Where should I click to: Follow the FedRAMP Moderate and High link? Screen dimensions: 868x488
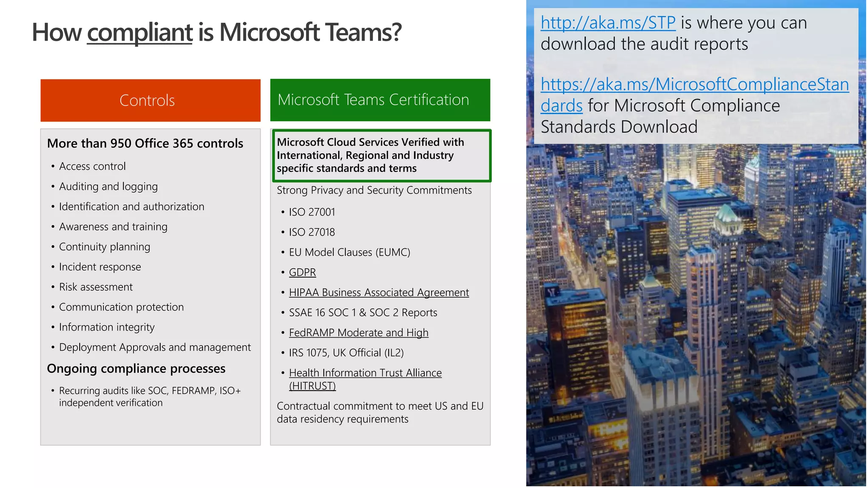[x=359, y=333]
